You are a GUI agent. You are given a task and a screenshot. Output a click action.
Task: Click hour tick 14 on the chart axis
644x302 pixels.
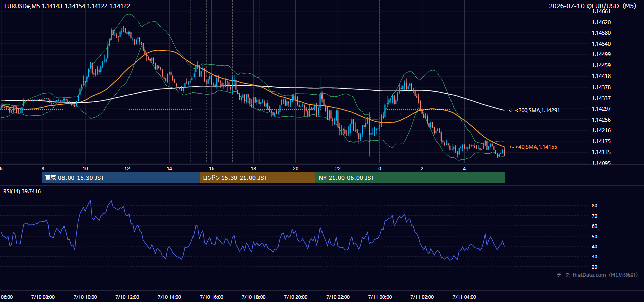(x=169, y=168)
